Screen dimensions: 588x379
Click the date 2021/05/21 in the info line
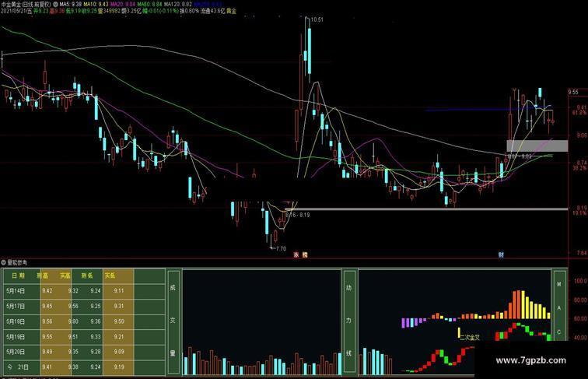tap(13, 11)
